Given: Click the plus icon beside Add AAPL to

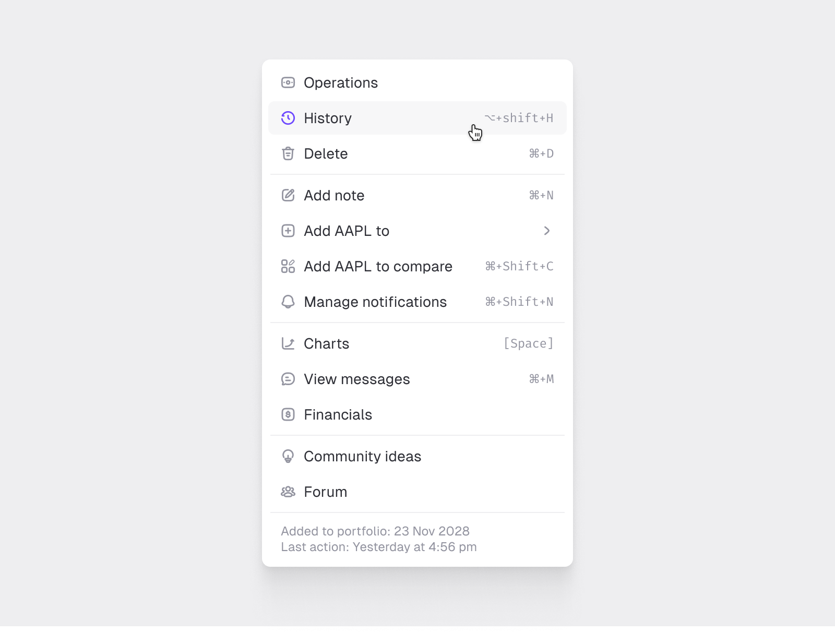Looking at the screenshot, I should point(288,231).
